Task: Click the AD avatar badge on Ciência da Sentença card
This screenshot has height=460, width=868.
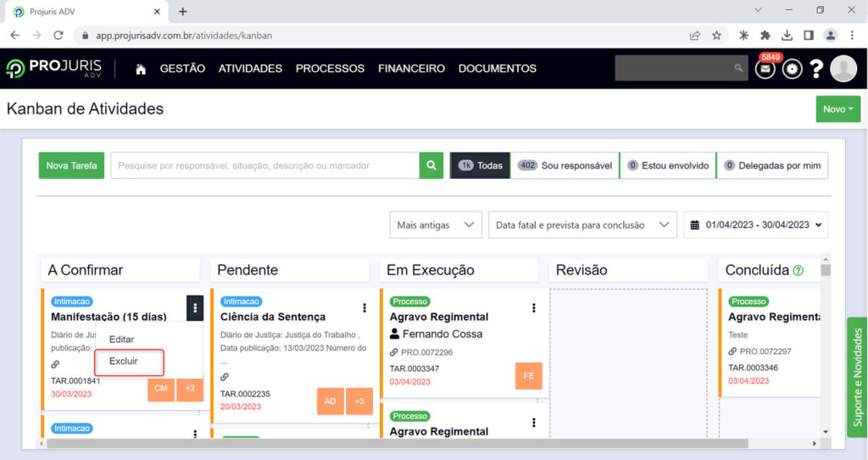Action: [x=331, y=401]
